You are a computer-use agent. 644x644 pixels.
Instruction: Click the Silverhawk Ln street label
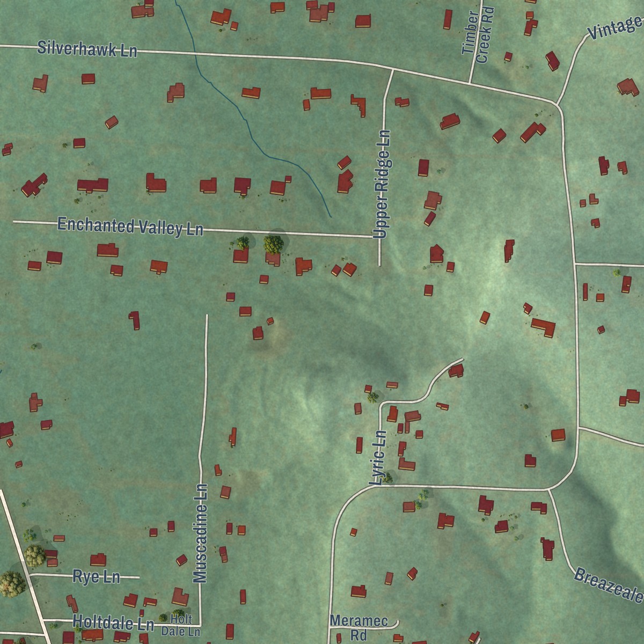pyautogui.click(x=87, y=49)
